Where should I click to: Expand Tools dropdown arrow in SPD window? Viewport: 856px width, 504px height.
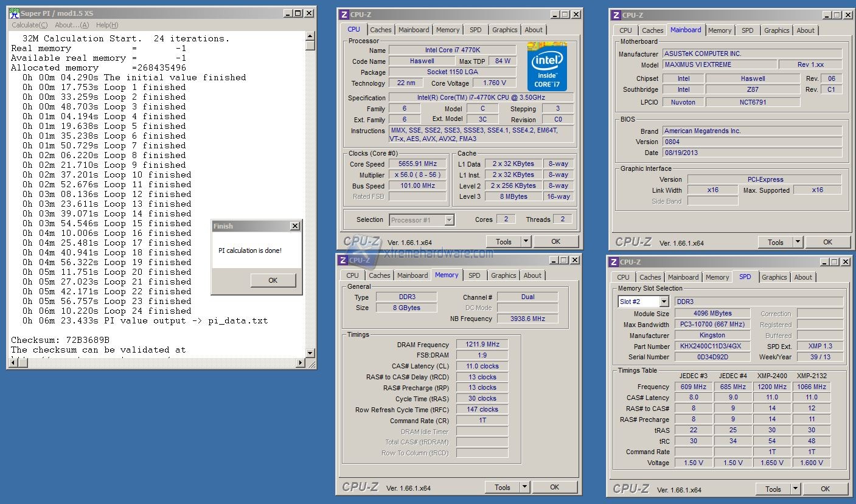795,489
